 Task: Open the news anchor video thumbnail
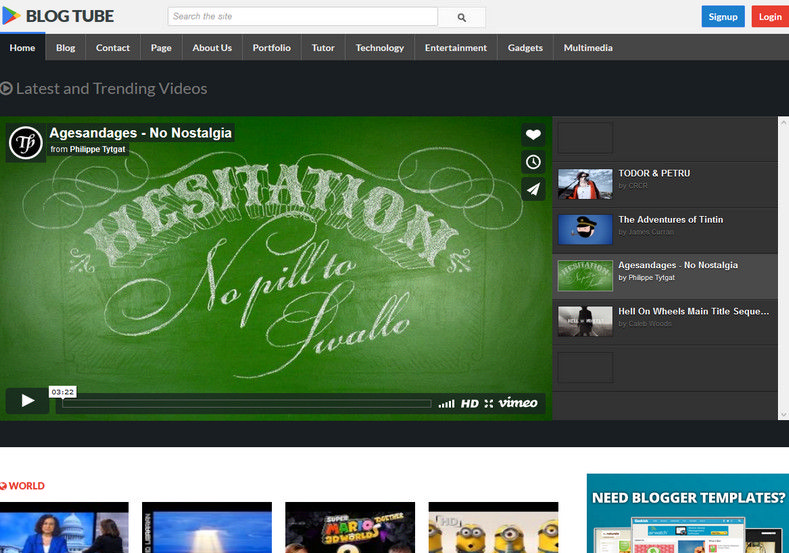pos(64,527)
